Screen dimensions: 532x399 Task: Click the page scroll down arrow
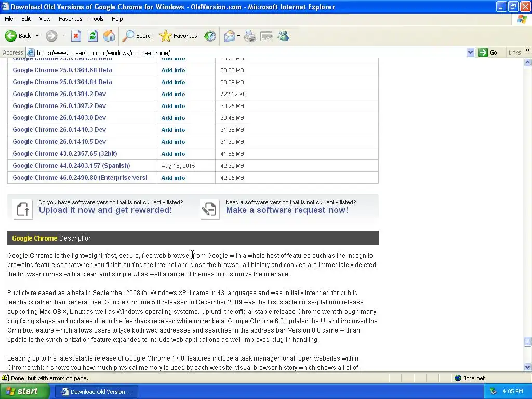tap(528, 367)
